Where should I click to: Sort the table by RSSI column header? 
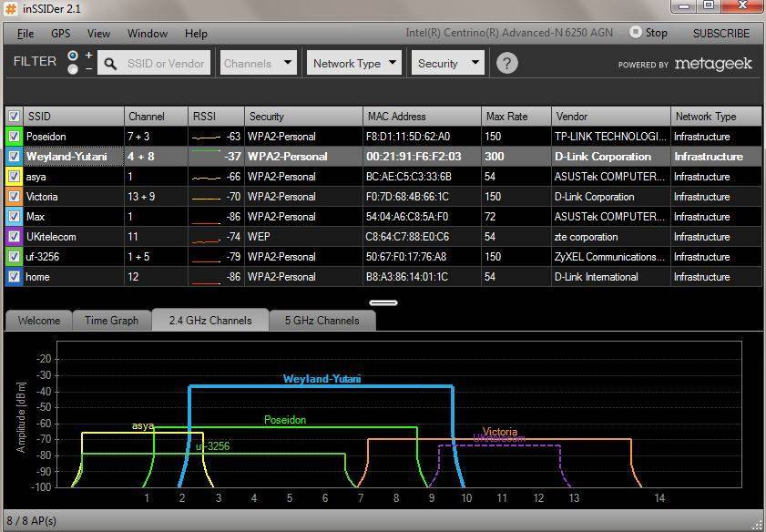216,117
